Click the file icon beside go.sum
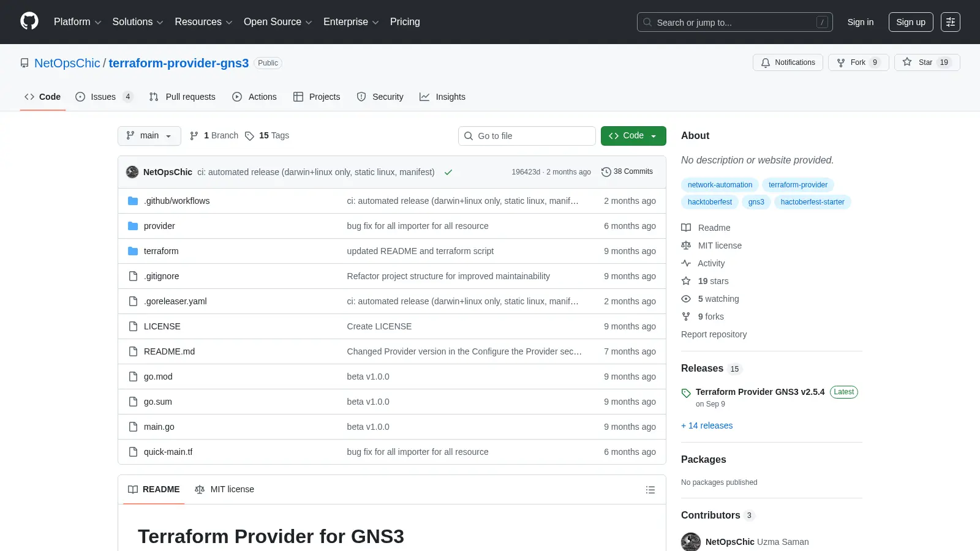This screenshot has width=980, height=551. (133, 402)
